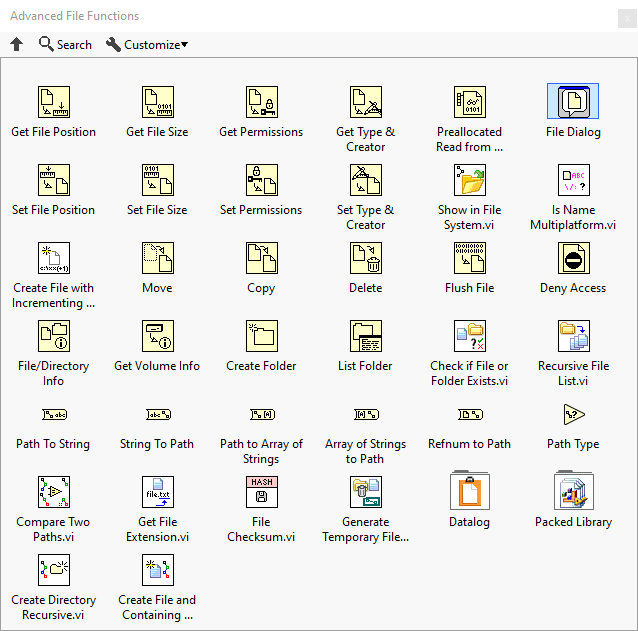
Task: Select the Path To String function
Action: tap(54, 414)
